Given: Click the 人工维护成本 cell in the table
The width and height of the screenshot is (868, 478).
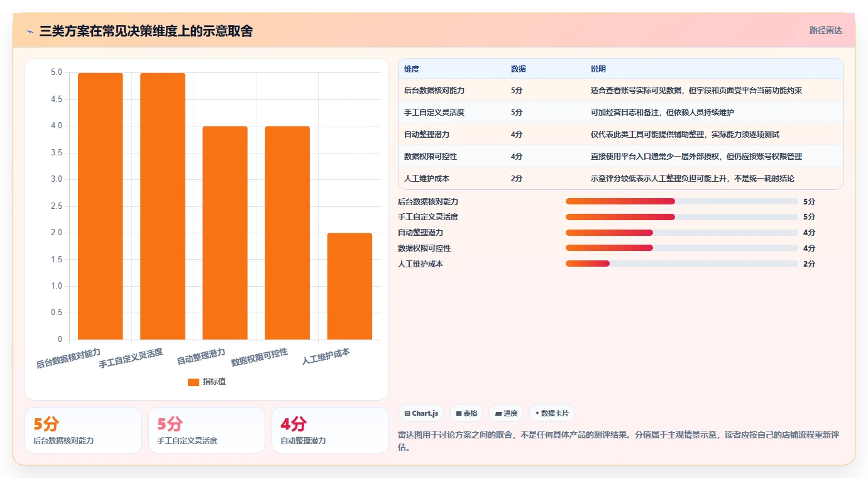Looking at the screenshot, I should click(x=427, y=179).
